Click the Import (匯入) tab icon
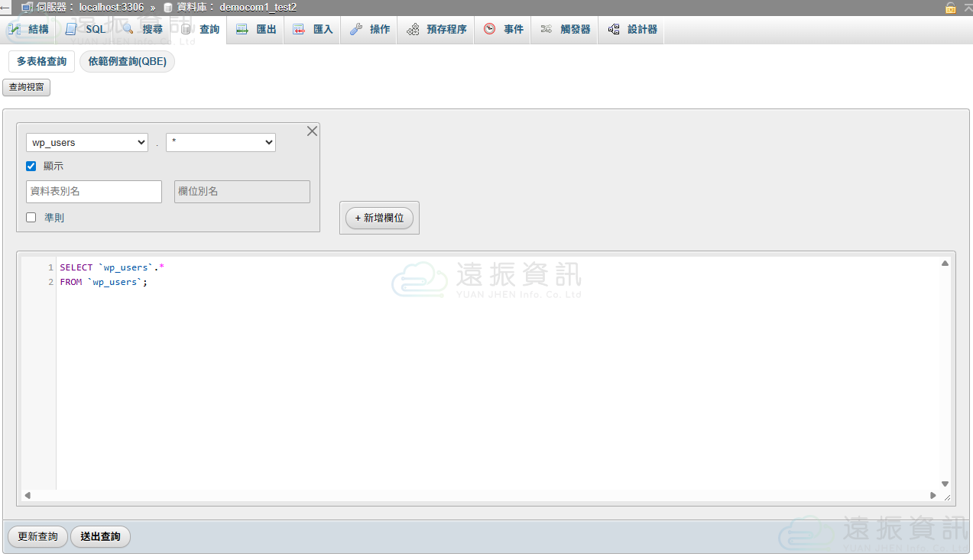This screenshot has height=560, width=973. (x=299, y=29)
